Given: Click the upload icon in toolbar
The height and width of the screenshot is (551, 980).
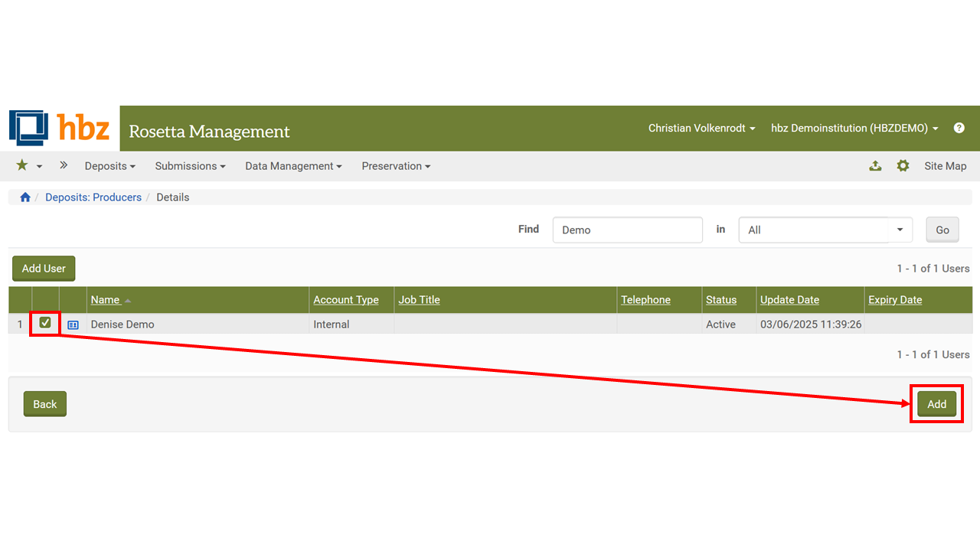Looking at the screenshot, I should (x=875, y=166).
